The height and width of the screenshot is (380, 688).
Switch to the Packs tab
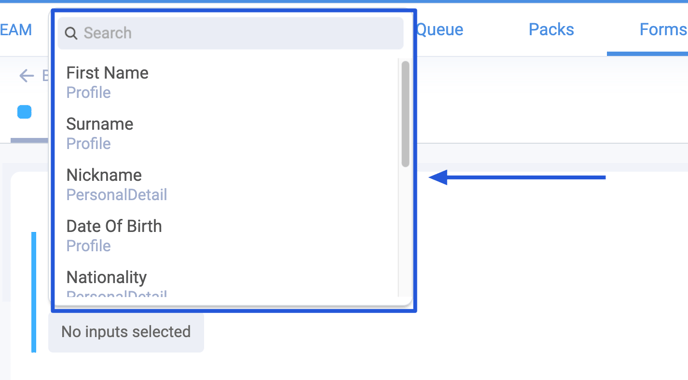(551, 29)
